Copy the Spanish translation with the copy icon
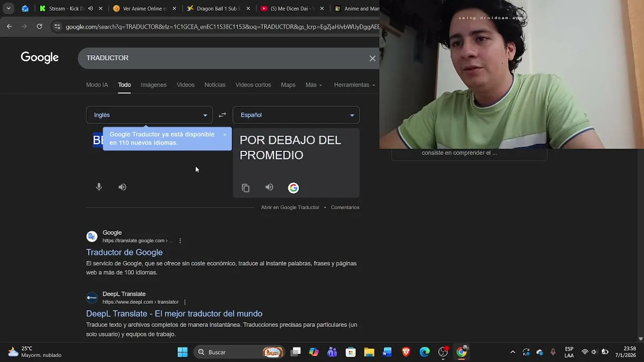The image size is (644, 362). tap(246, 188)
